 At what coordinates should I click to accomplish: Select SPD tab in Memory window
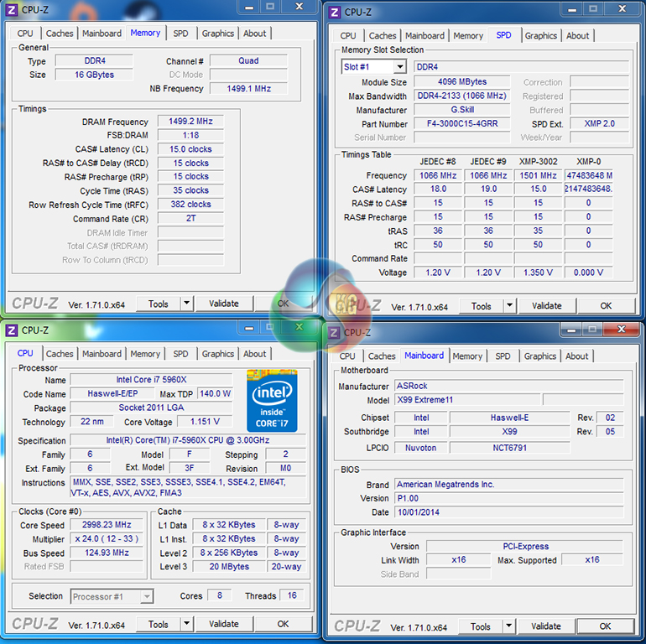click(x=180, y=34)
